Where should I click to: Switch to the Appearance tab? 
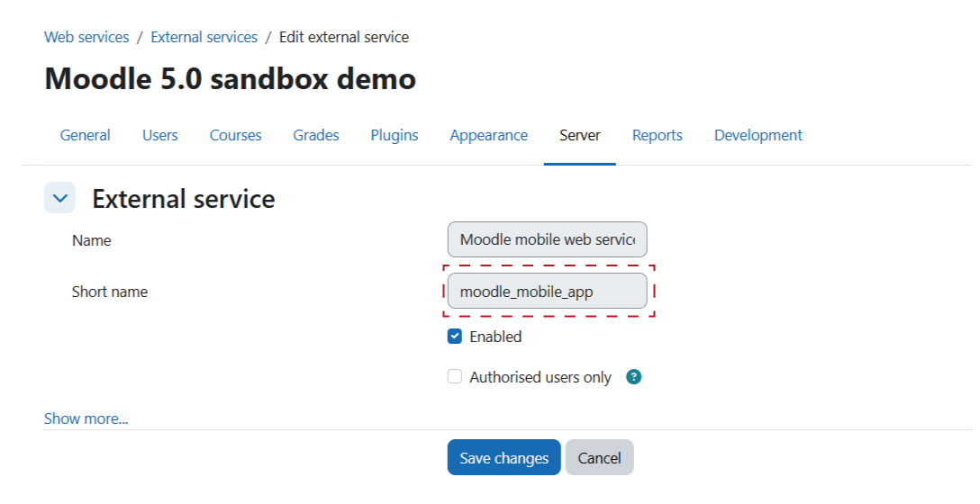tap(488, 135)
